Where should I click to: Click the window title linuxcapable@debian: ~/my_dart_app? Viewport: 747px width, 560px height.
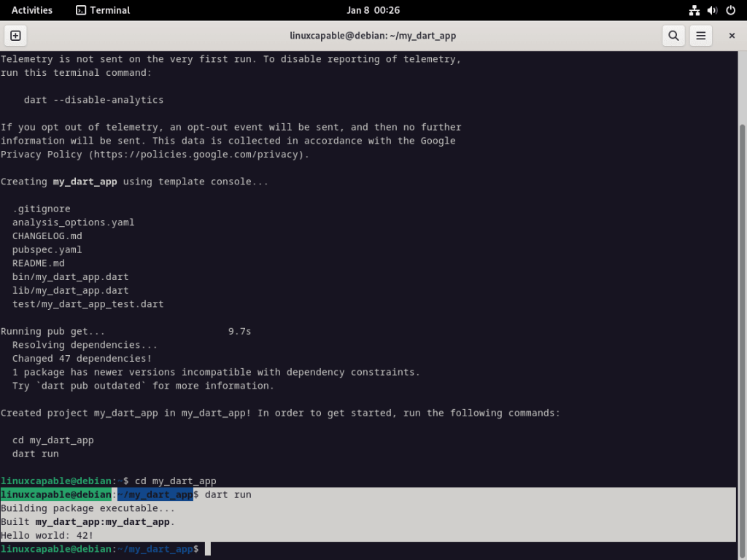373,36
